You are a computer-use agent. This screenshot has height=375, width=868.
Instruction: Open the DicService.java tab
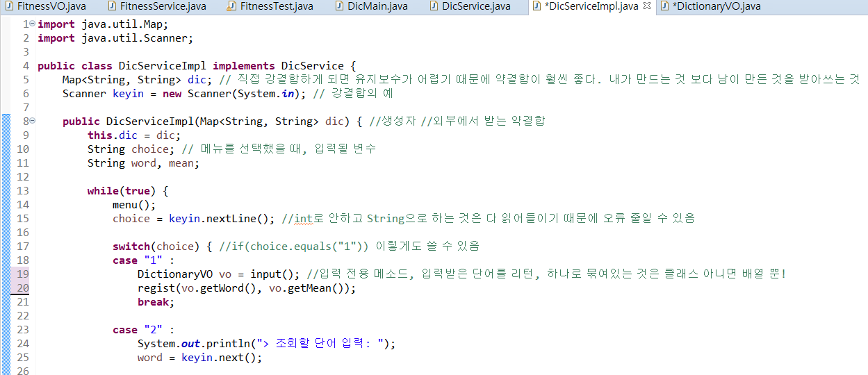[x=469, y=6]
